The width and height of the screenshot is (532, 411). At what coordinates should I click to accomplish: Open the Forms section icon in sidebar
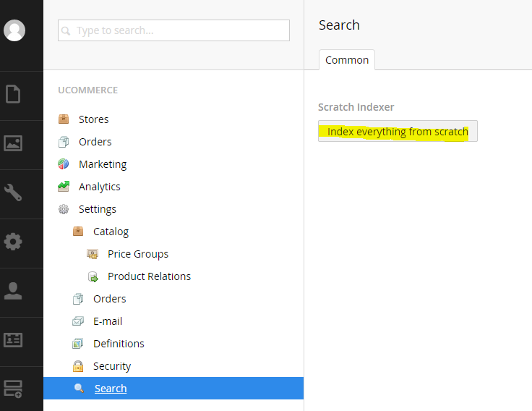point(13,389)
